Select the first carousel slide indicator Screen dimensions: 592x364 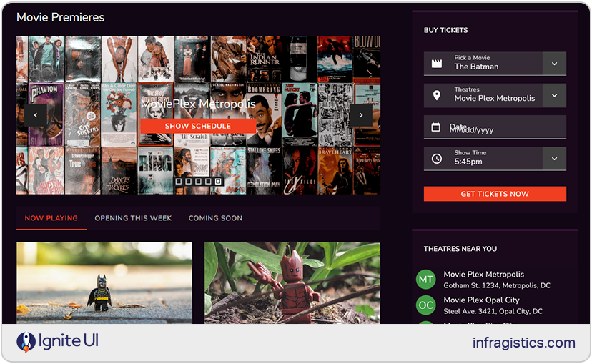(x=179, y=182)
